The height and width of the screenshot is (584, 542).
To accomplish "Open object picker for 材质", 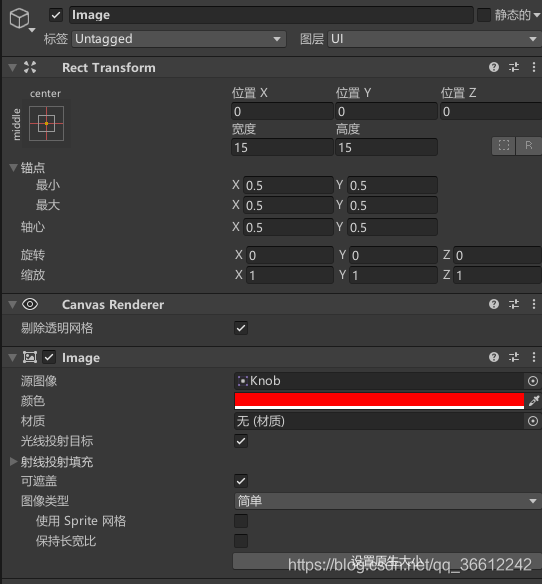I will coord(533,421).
